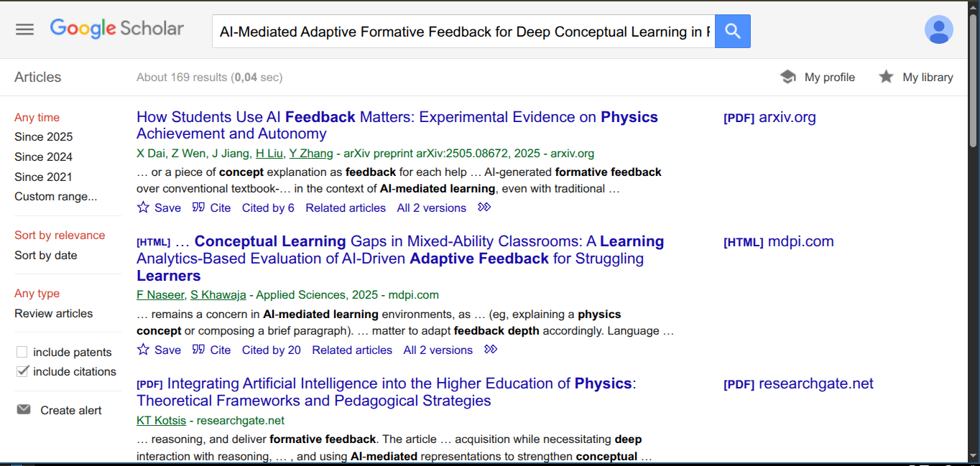This screenshot has height=466, width=980.
Task: Select Sort by date option
Action: tap(46, 255)
